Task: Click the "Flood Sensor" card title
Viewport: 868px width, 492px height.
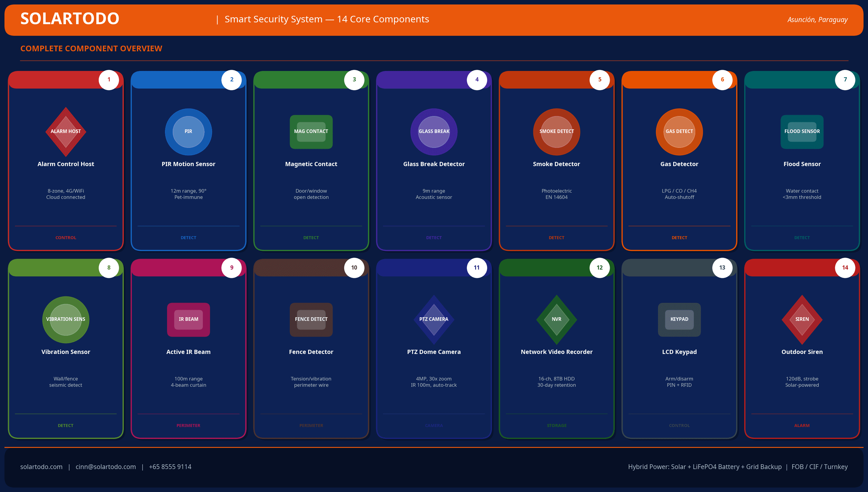Action: [x=802, y=164]
